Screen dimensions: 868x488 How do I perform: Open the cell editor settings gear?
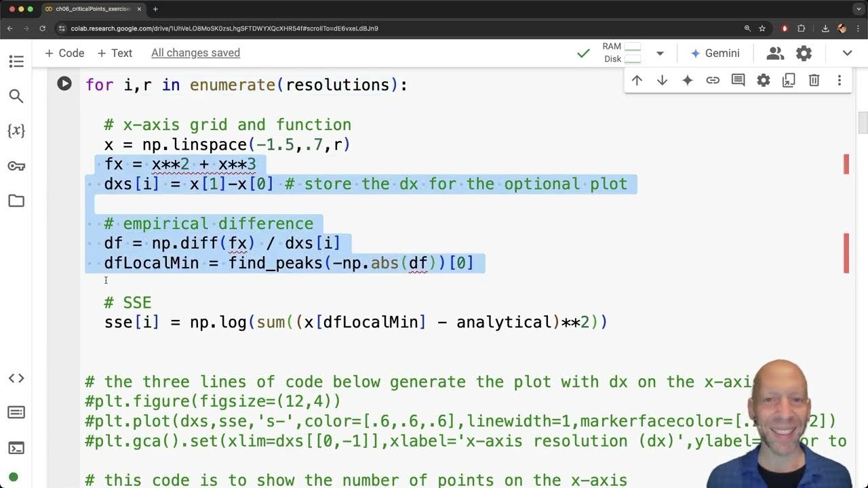764,80
